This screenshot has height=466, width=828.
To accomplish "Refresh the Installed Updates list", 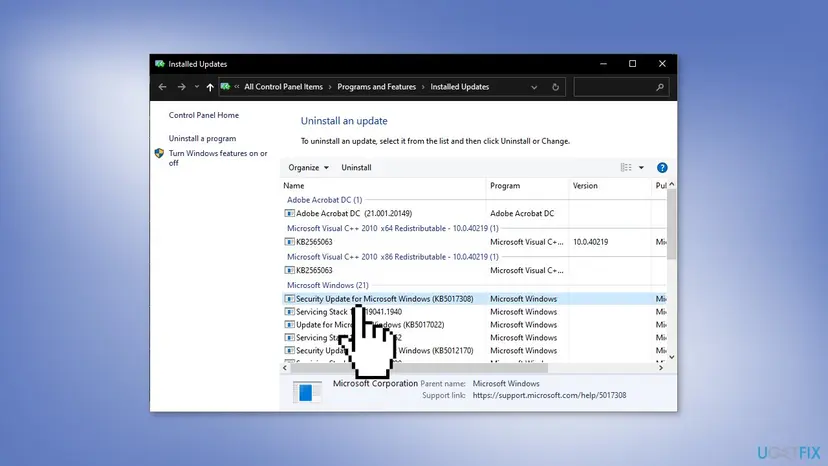I will pyautogui.click(x=555, y=87).
